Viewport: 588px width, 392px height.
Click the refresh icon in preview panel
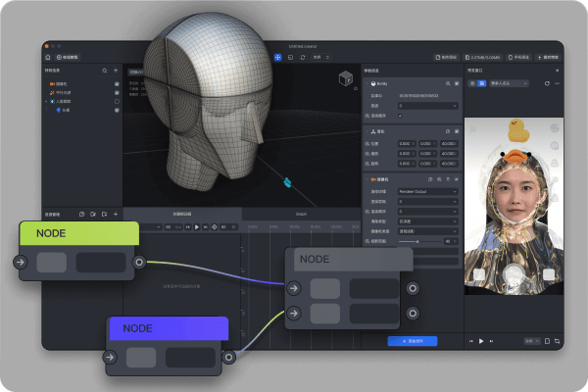547,84
